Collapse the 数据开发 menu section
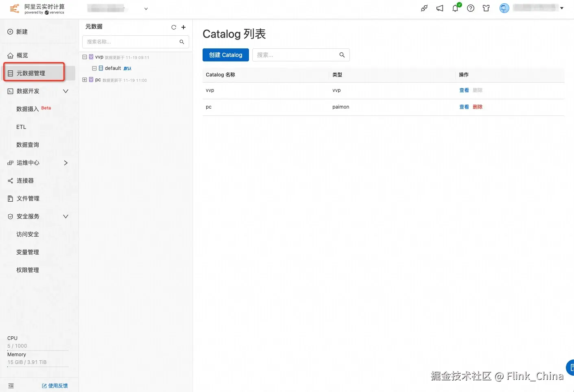 65,91
